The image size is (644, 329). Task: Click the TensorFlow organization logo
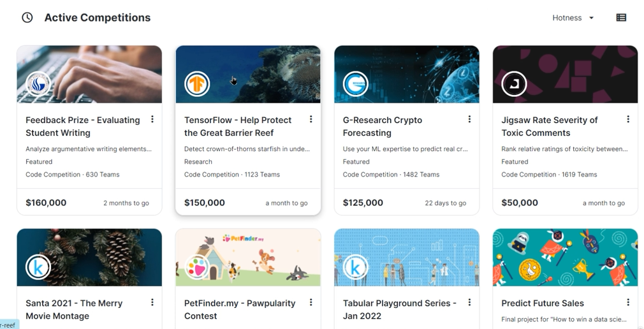(197, 84)
